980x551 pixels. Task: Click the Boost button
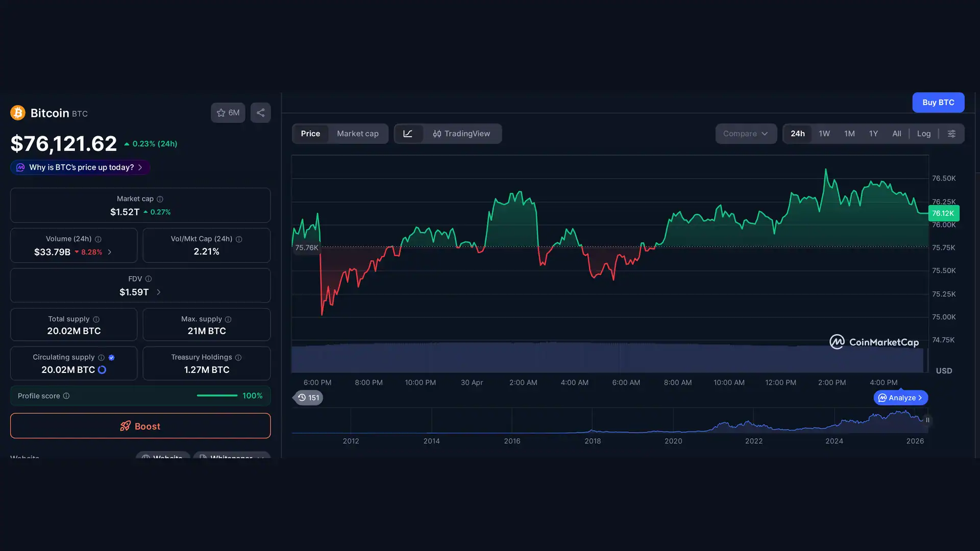[x=140, y=426]
